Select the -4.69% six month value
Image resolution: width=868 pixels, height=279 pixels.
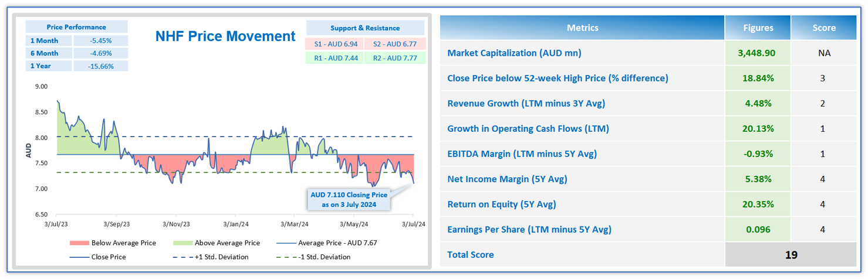(x=100, y=53)
